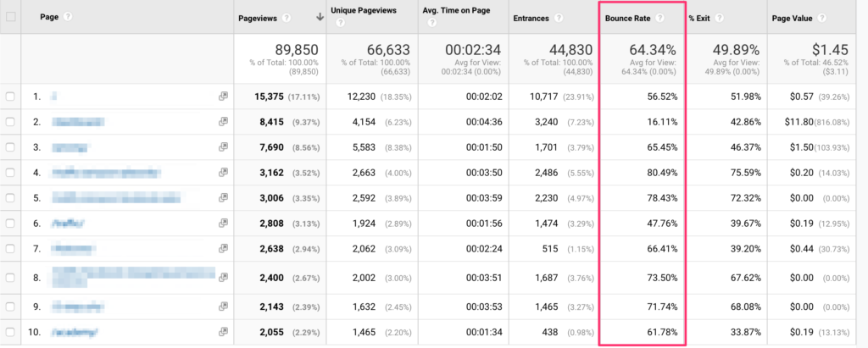Sort by the Unique Pageviews column header
This screenshot has height=348, width=868.
pyautogui.click(x=364, y=10)
